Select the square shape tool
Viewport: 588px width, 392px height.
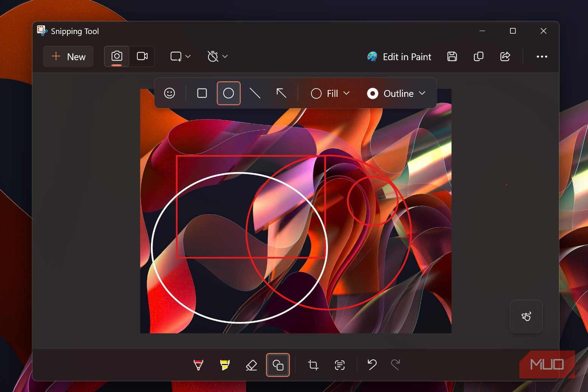point(202,93)
